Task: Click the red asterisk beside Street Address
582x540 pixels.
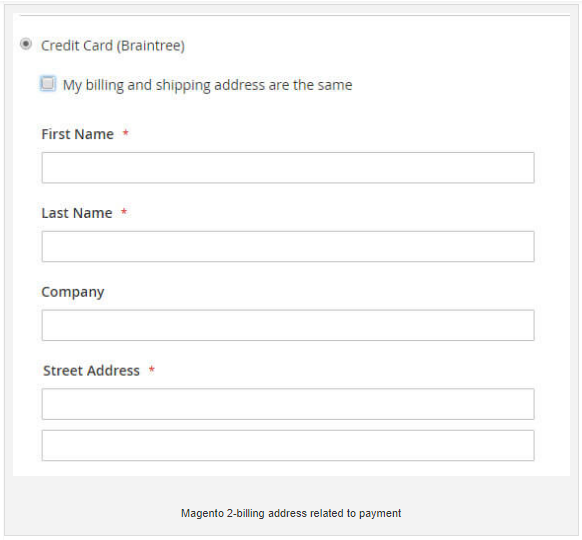Action: [151, 369]
